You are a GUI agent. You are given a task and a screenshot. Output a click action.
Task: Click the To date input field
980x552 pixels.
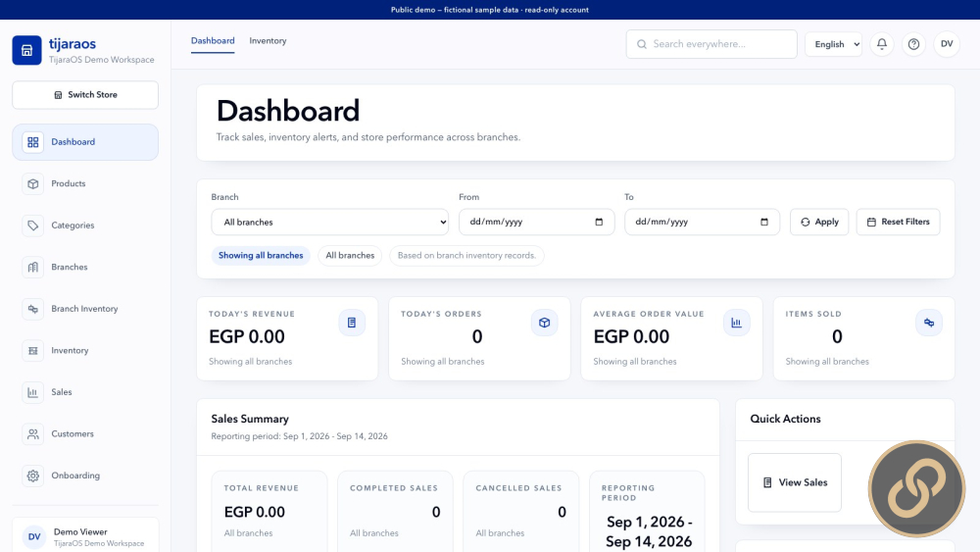click(702, 222)
